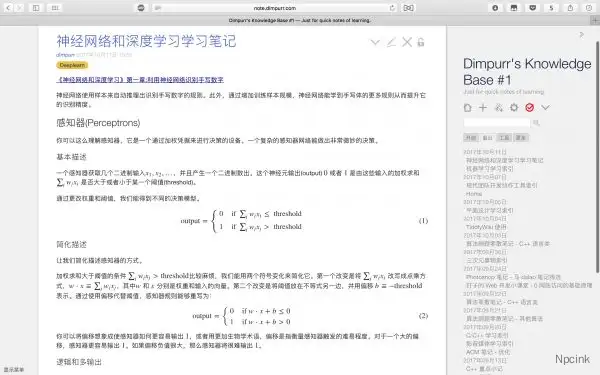Open sidebar entry 三次元事物索引
The image size is (600, 375).
(486, 260)
